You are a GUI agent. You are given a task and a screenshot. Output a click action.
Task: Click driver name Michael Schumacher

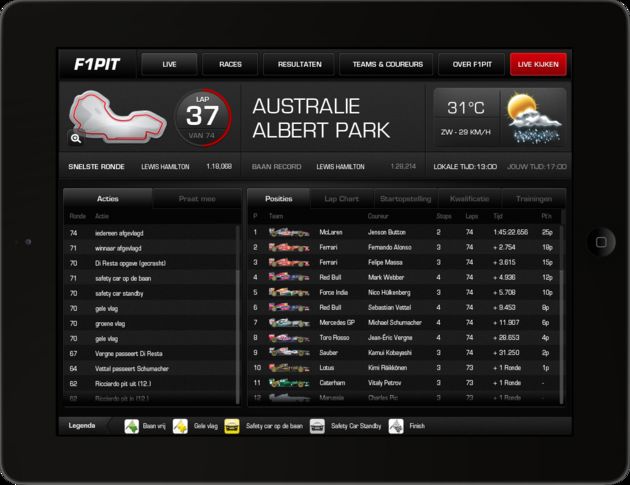(x=395, y=323)
